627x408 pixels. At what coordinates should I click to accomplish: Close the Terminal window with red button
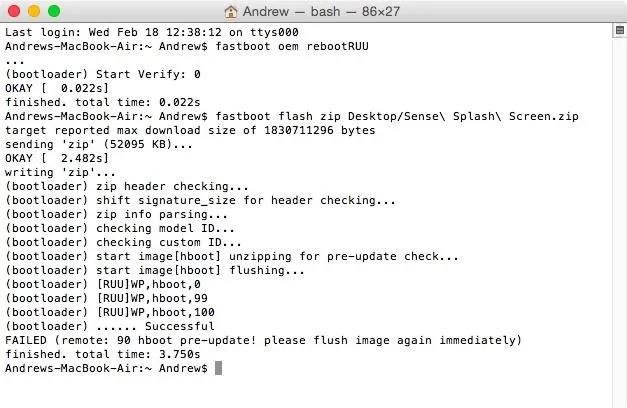click(14, 11)
